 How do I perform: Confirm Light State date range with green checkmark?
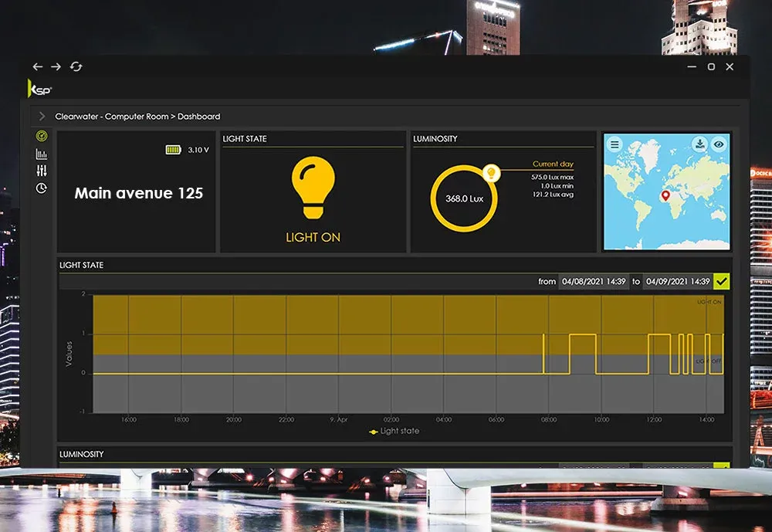tap(722, 282)
